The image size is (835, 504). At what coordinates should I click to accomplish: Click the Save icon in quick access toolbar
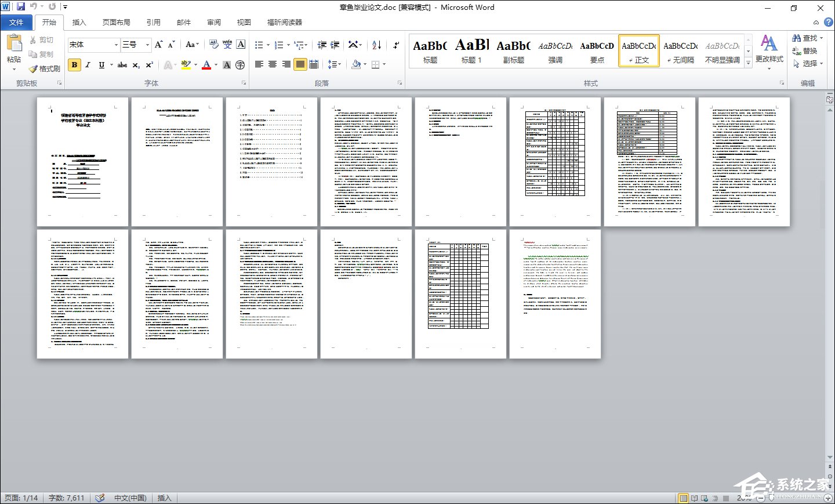click(x=21, y=7)
